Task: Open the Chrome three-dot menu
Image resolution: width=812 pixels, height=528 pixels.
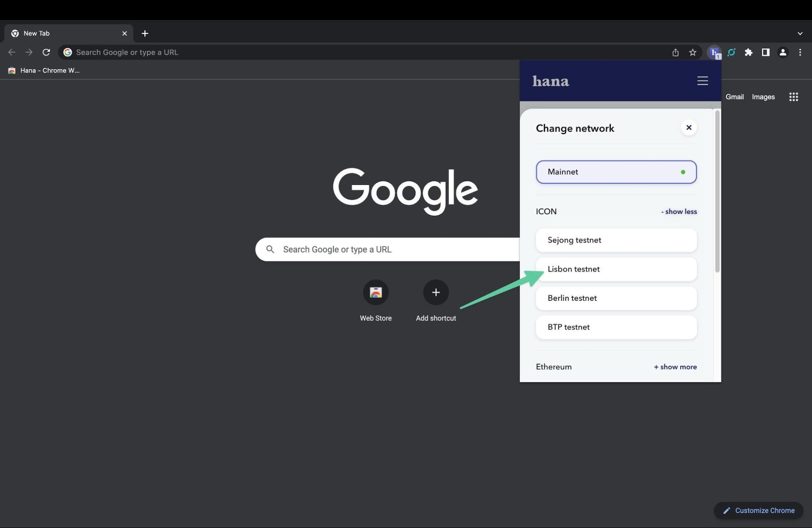Action: (800, 52)
